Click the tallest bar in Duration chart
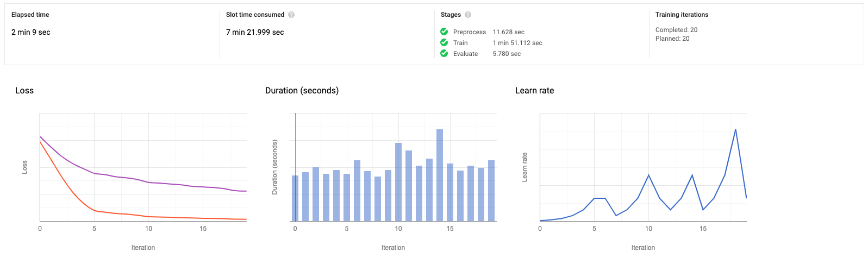Image resolution: width=868 pixels, height=264 pixels. 440,175
